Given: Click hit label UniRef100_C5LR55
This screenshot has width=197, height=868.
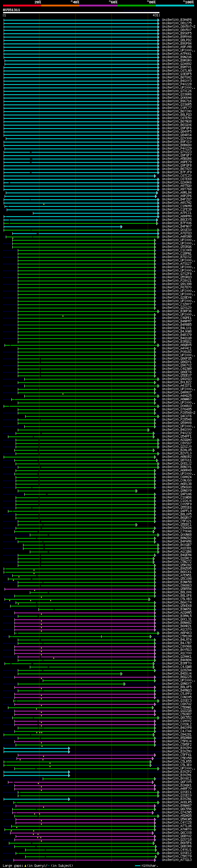Looking at the screenshot, I should (177, 761).
